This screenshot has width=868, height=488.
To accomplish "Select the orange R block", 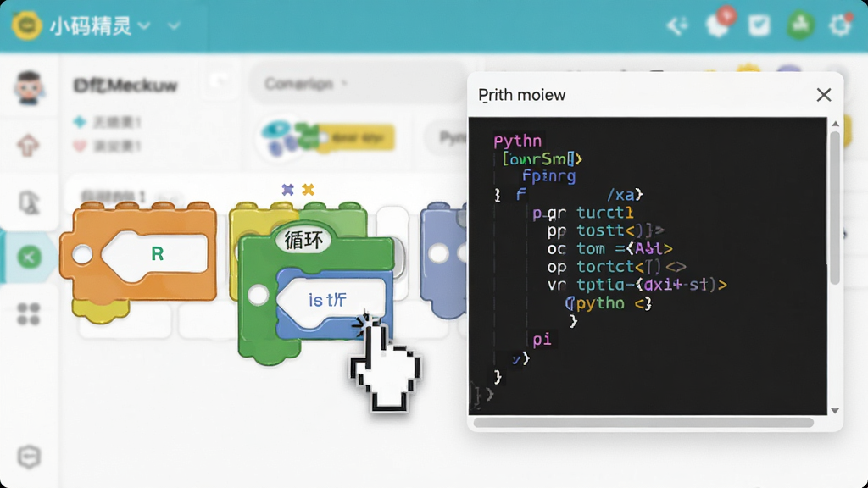I will click(x=138, y=252).
